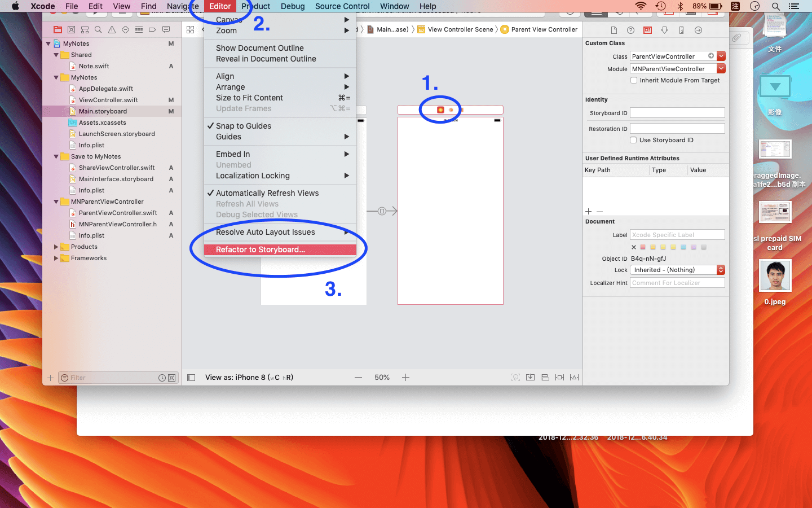The height and width of the screenshot is (508, 812).
Task: Open the Product menu
Action: (256, 6)
